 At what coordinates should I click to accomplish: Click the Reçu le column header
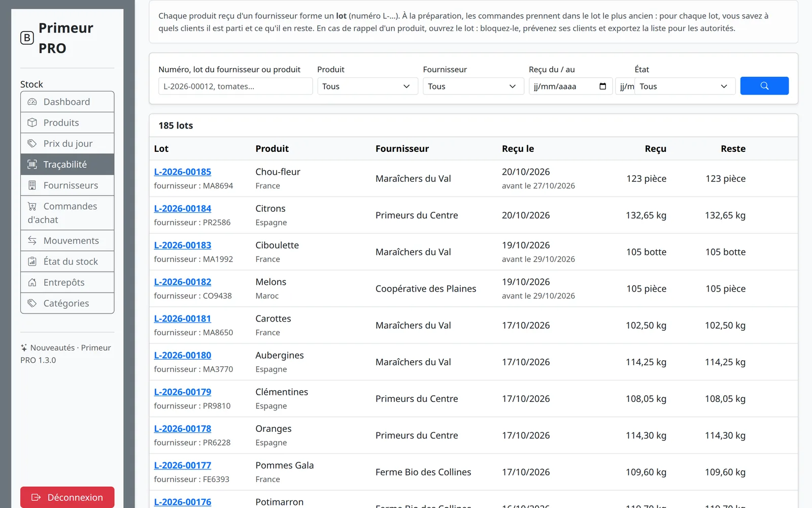click(x=518, y=149)
